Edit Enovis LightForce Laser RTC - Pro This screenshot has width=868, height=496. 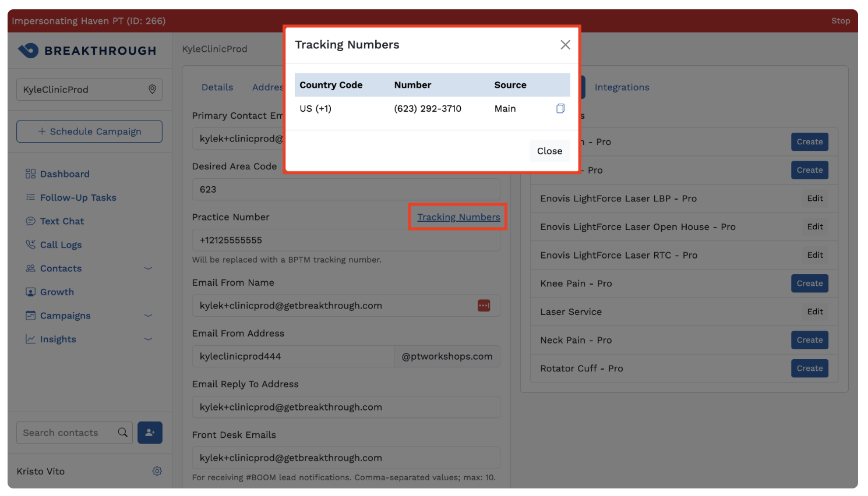pyautogui.click(x=815, y=255)
